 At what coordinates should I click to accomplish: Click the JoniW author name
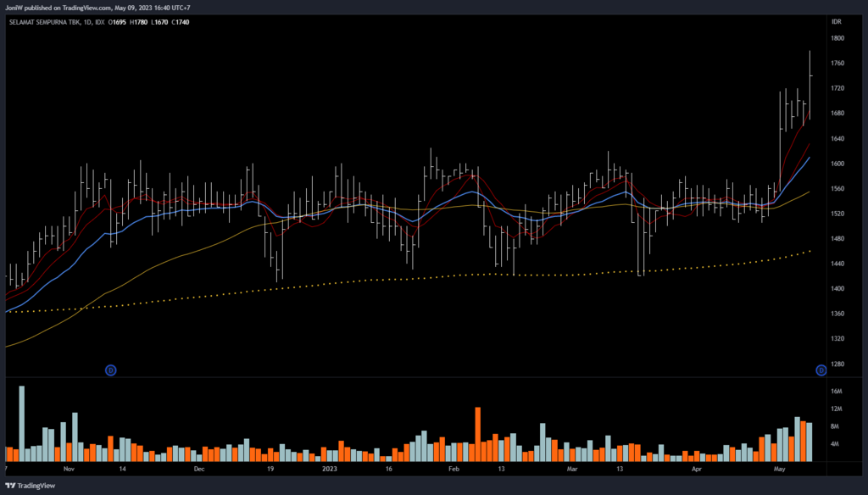tap(16, 8)
